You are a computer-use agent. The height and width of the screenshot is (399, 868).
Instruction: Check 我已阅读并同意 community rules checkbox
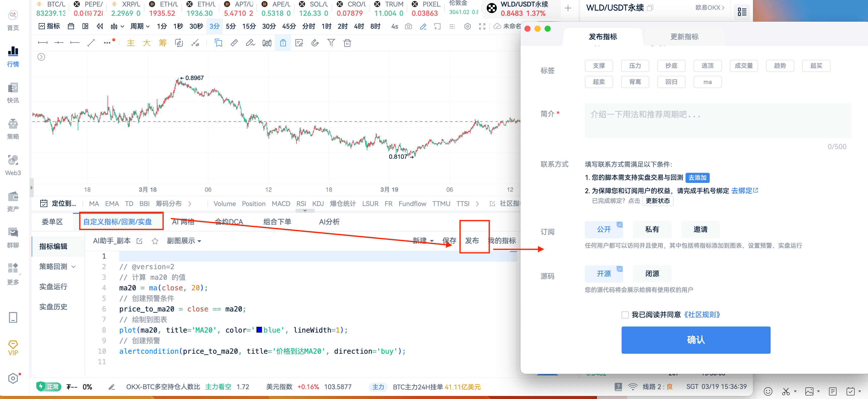point(625,315)
